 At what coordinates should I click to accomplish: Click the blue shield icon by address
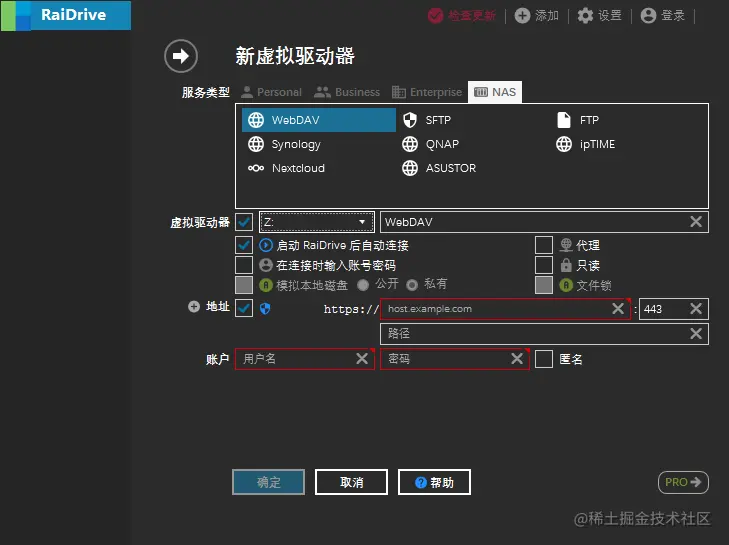[x=265, y=308]
